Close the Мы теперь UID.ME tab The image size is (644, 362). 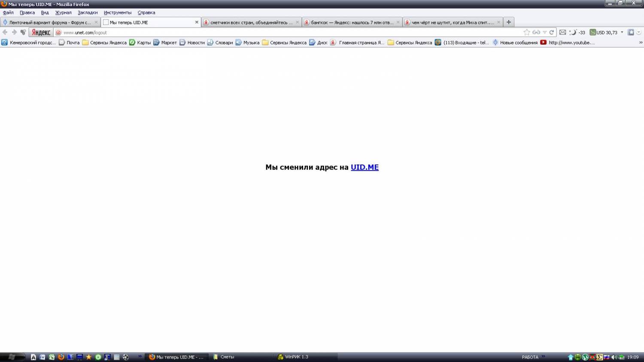tap(197, 22)
